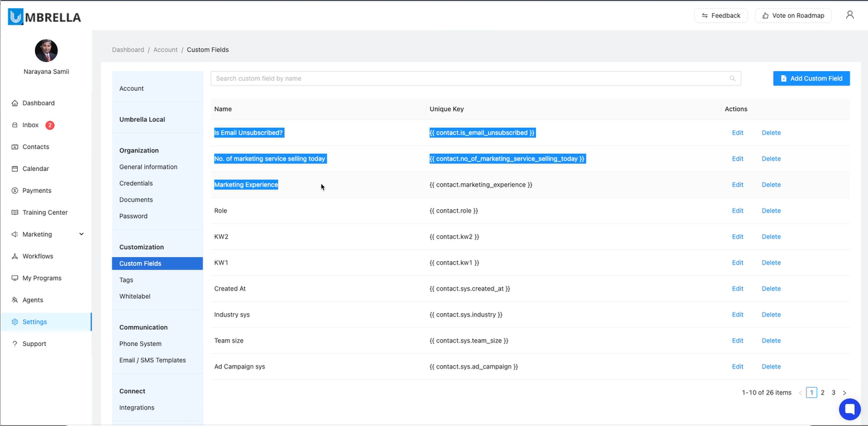868x426 pixels.
Task: Click the My Programs monitor icon
Action: click(x=15, y=278)
